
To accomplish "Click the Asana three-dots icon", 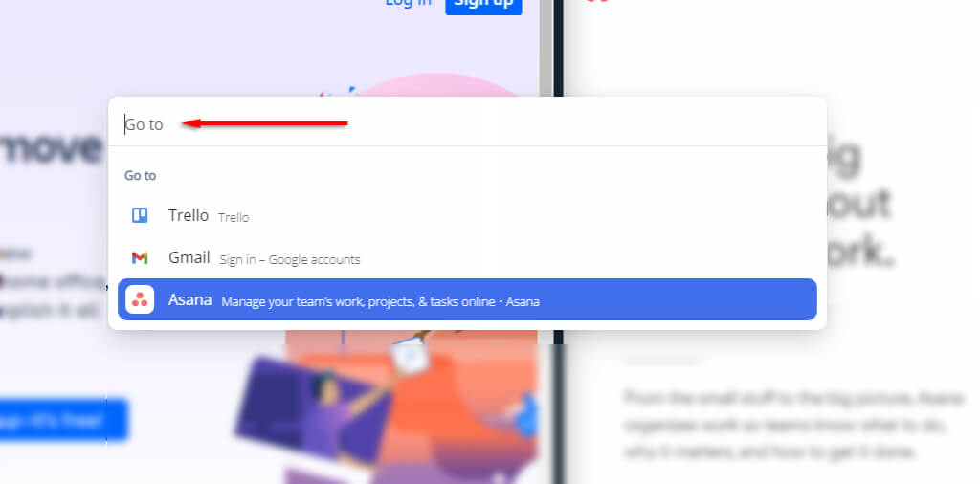I will 140,299.
